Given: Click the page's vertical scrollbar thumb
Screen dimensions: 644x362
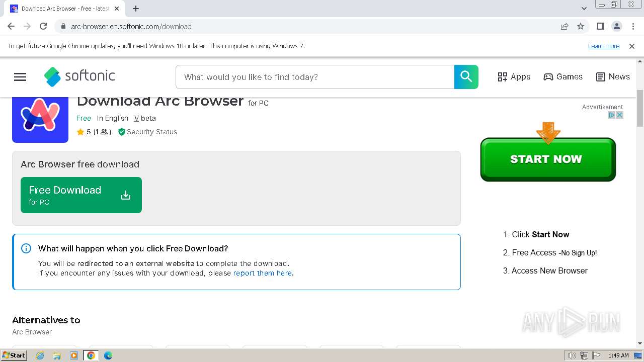Looking at the screenshot, I should coord(640,109).
